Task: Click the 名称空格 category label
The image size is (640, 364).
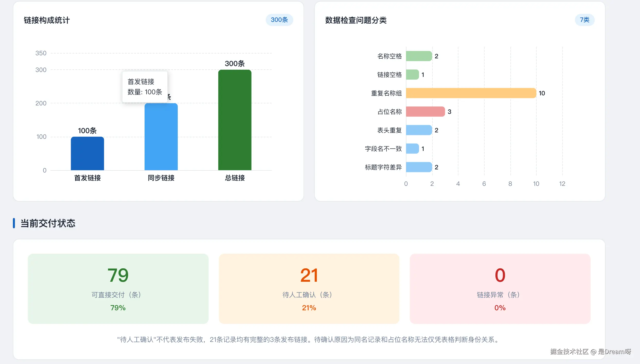Action: pos(389,56)
